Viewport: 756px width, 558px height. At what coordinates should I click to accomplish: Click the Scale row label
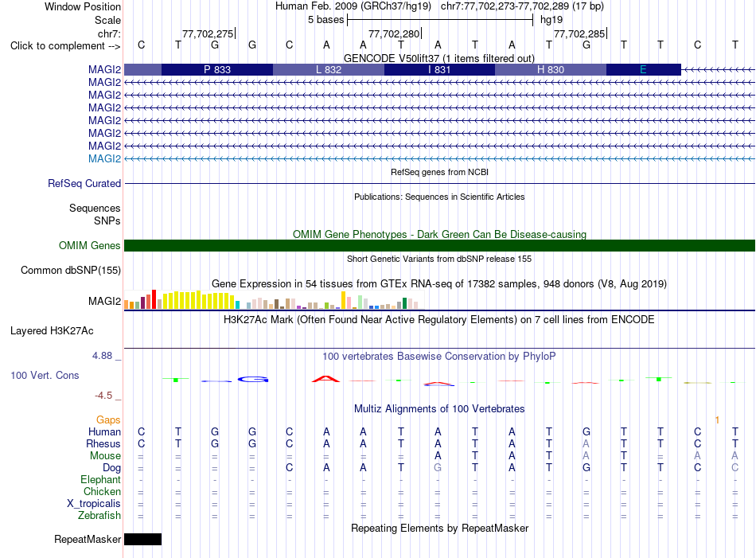point(107,20)
